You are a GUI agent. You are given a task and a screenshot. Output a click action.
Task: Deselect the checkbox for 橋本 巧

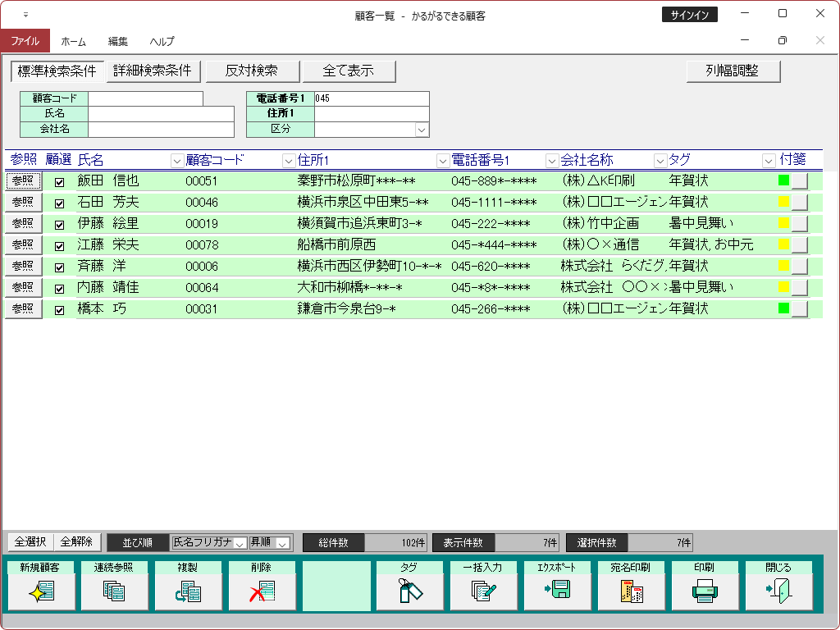point(59,310)
